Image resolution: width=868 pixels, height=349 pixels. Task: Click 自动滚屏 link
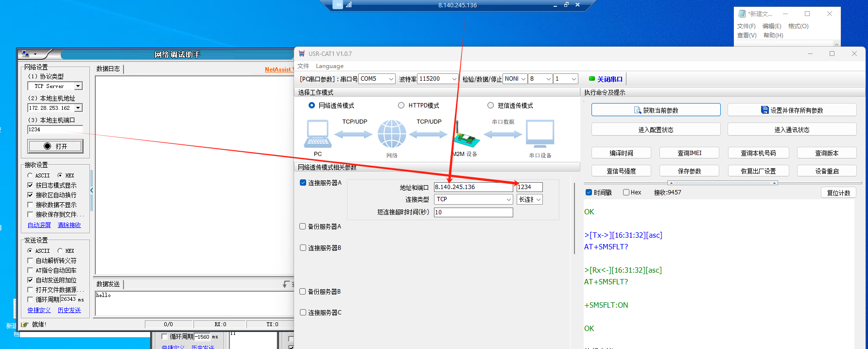click(39, 225)
